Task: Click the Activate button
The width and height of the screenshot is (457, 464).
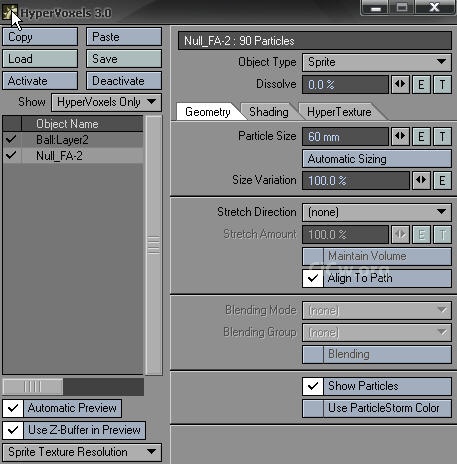Action: point(40,81)
